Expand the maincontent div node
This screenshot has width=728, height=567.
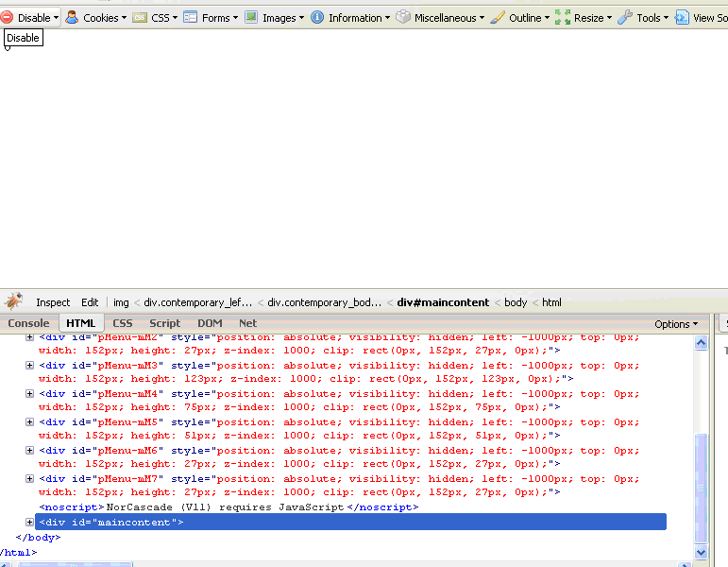click(29, 522)
